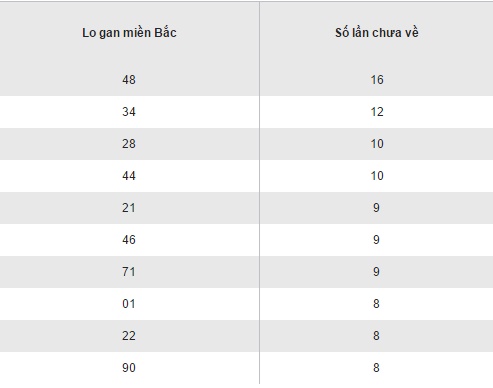
Task: Click count 10 in the row for 28
Action: pos(377,144)
